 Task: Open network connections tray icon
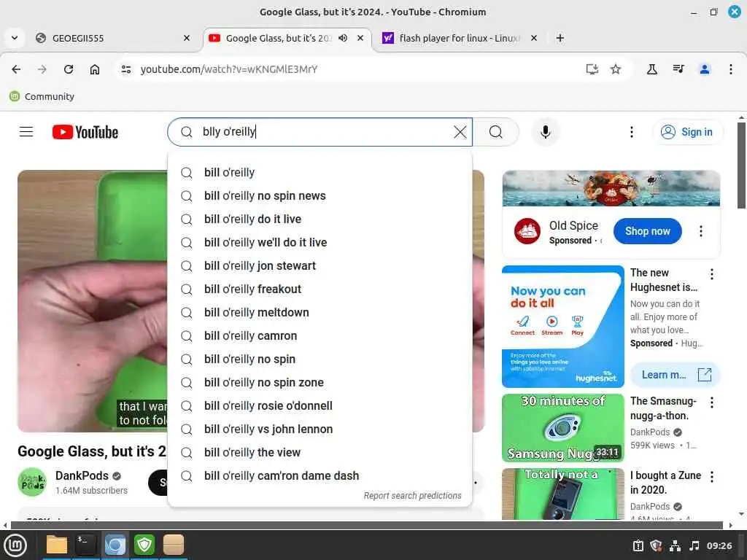pos(675,545)
